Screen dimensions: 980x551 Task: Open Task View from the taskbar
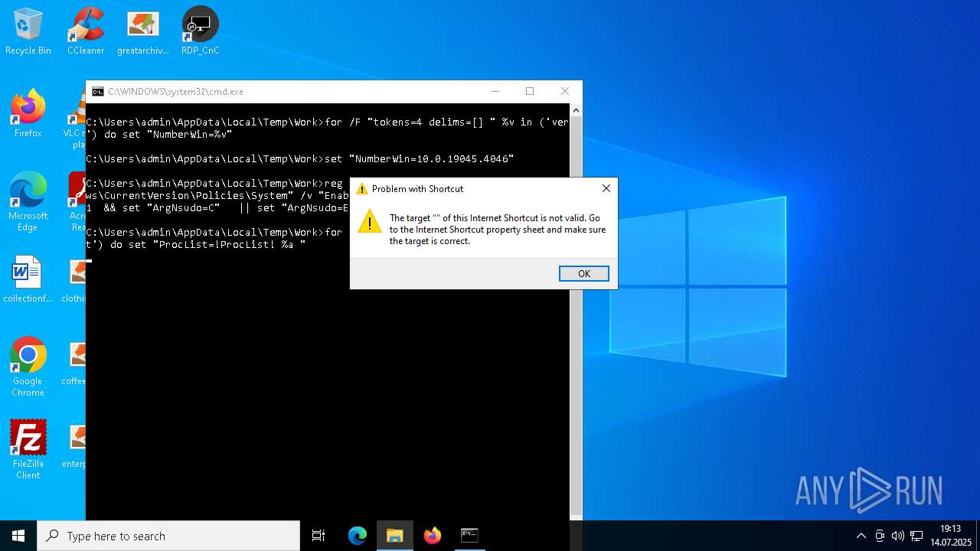point(318,536)
